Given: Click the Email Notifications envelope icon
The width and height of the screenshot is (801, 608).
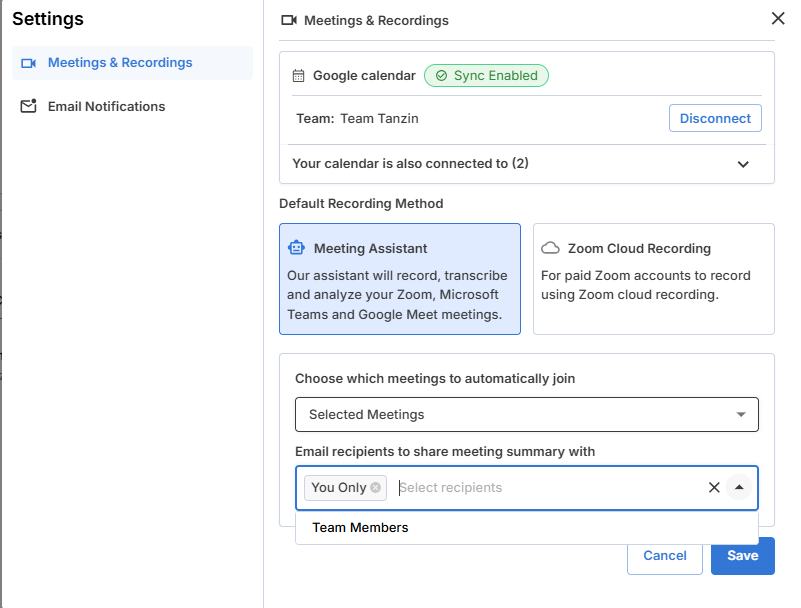Looking at the screenshot, I should [28, 106].
